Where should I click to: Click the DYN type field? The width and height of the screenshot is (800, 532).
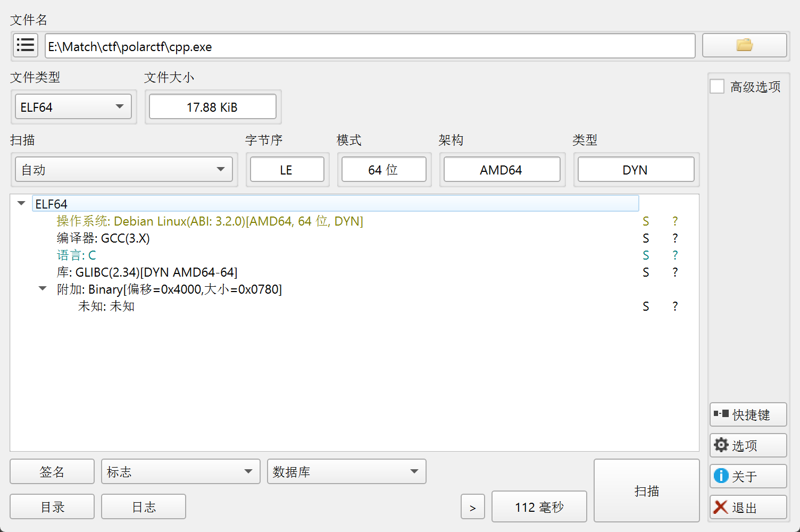tap(636, 170)
